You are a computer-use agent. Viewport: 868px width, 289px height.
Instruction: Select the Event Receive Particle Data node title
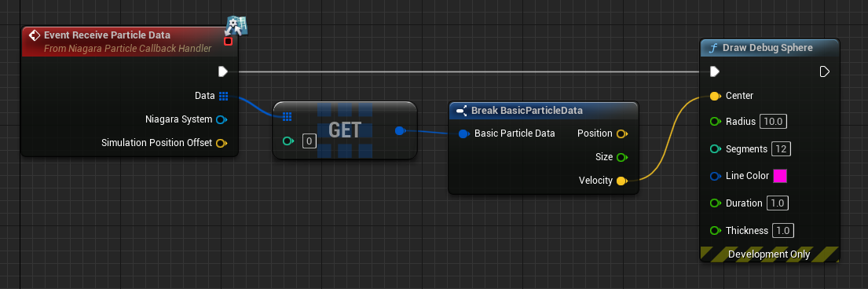[108, 35]
